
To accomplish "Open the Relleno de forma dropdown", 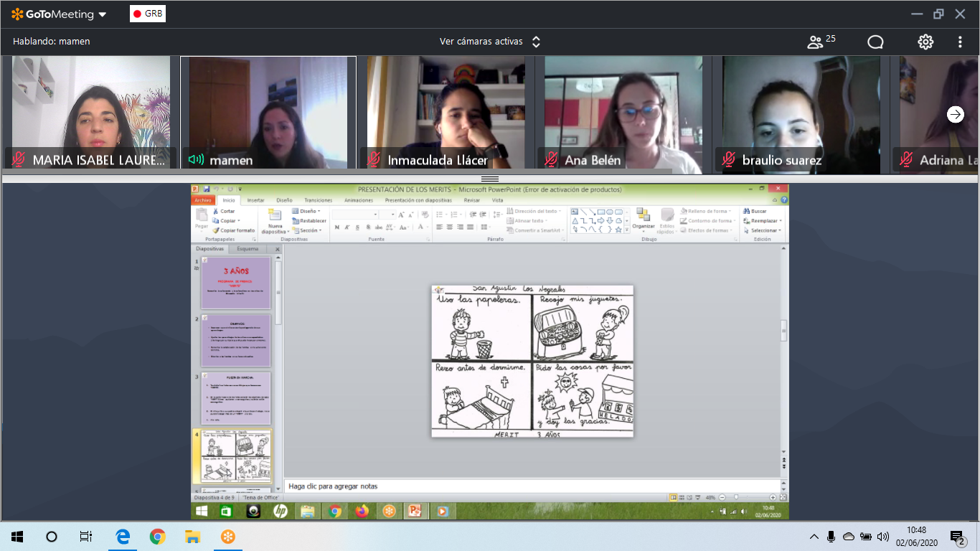I will point(705,212).
